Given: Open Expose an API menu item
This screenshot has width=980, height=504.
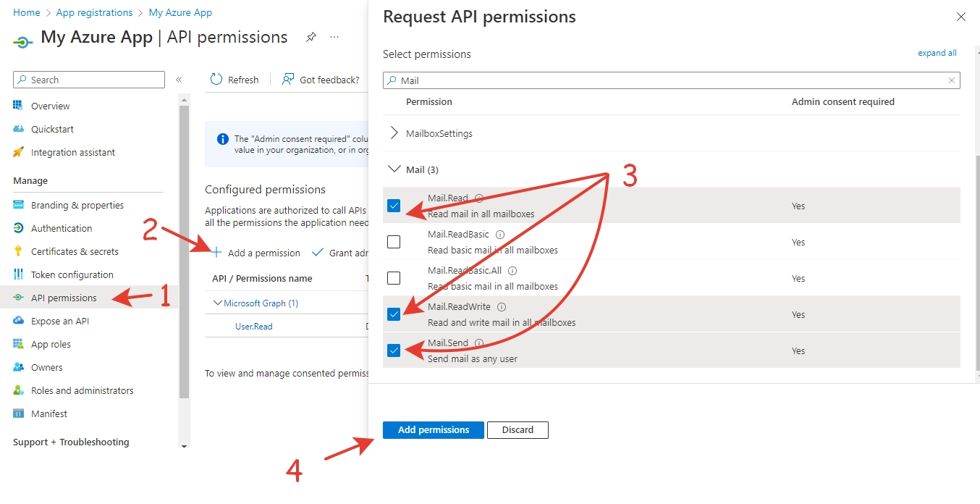Looking at the screenshot, I should tap(60, 321).
